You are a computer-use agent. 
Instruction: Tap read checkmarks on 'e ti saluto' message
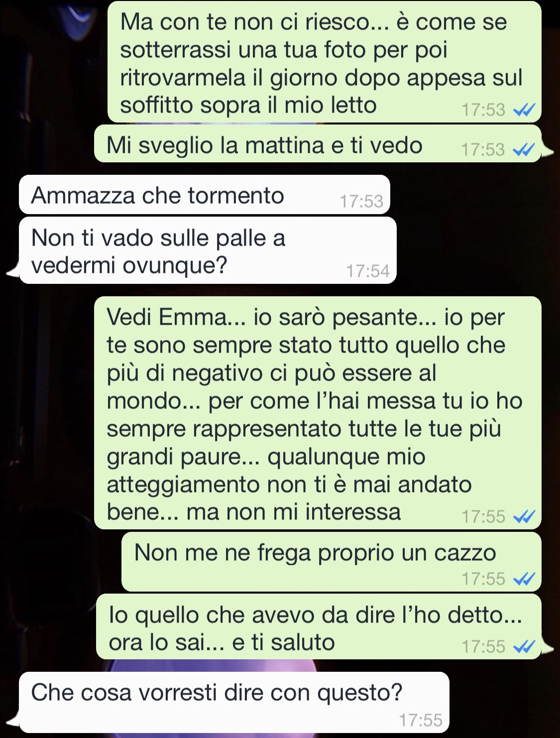[x=523, y=647]
